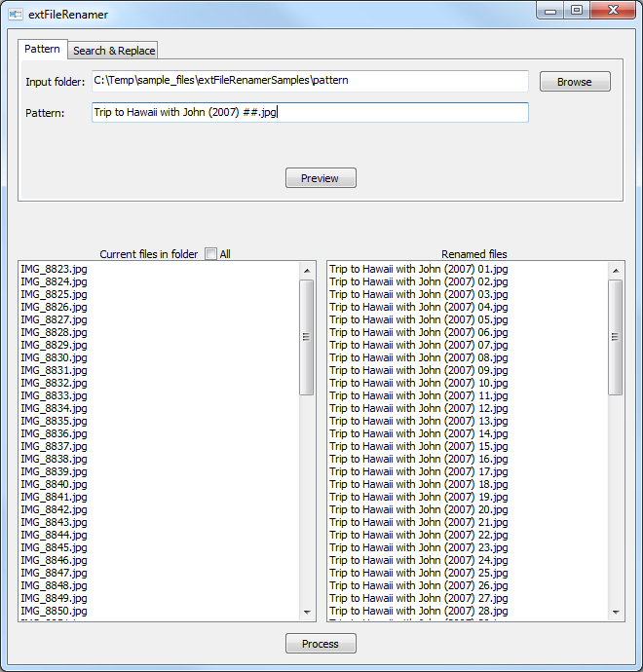This screenshot has height=672, width=643.
Task: Click into the Pattern text field
Action: pyautogui.click(x=309, y=112)
